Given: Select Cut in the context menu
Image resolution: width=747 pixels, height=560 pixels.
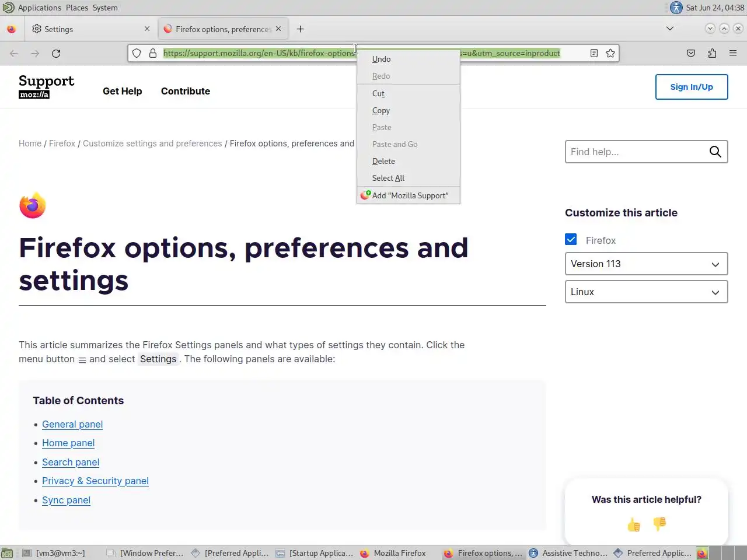Looking at the screenshot, I should [x=409, y=93].
